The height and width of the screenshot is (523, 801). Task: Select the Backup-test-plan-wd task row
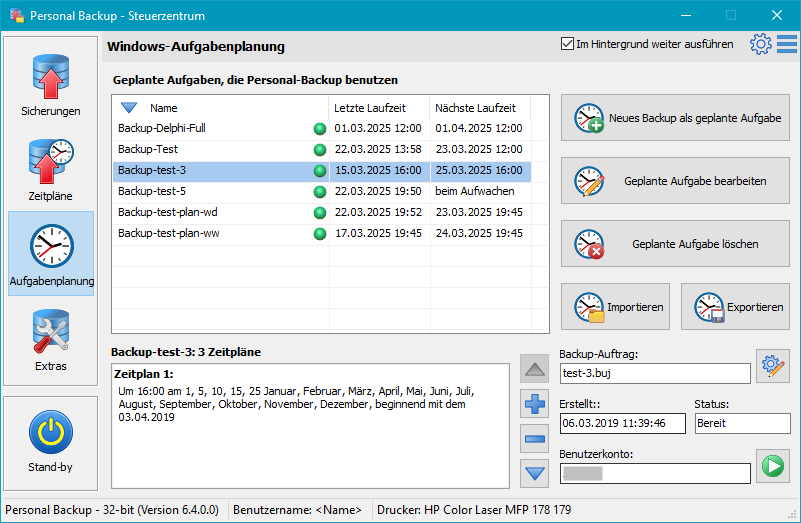(322, 212)
